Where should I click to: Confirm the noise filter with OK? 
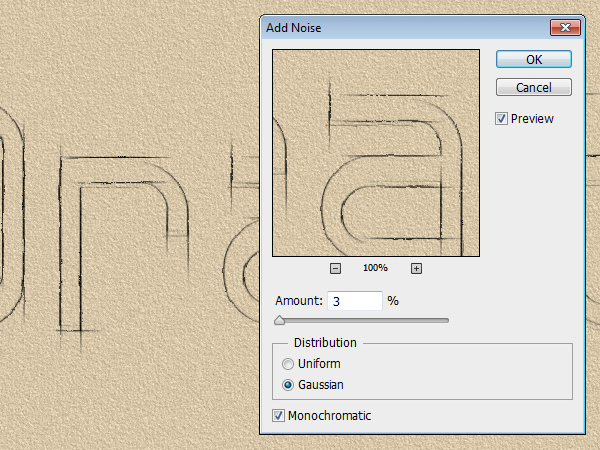click(x=534, y=60)
